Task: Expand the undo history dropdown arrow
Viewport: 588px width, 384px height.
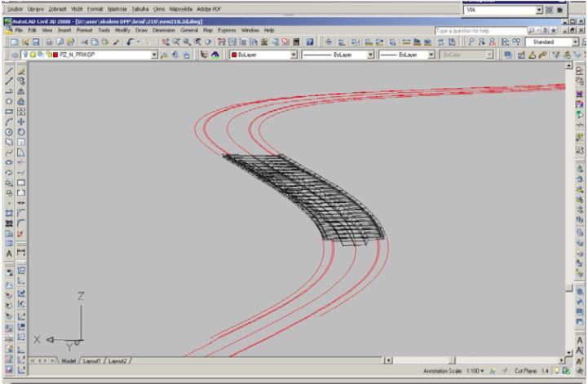Action: (139, 42)
